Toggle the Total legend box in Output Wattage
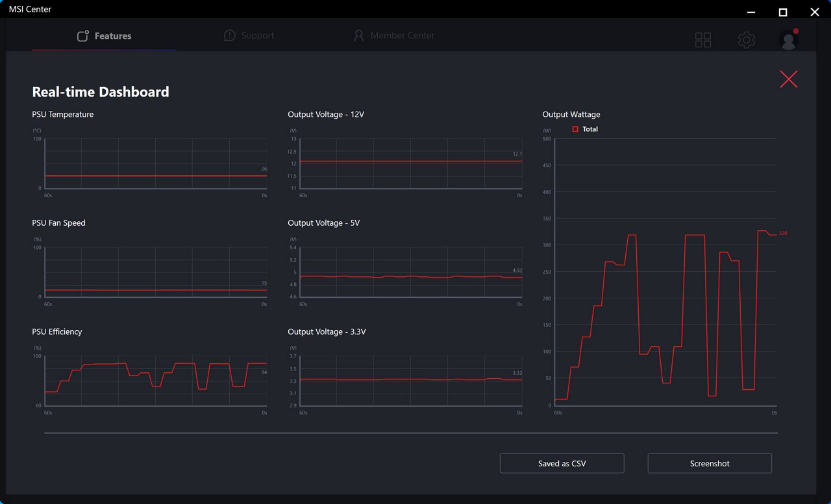 point(575,129)
